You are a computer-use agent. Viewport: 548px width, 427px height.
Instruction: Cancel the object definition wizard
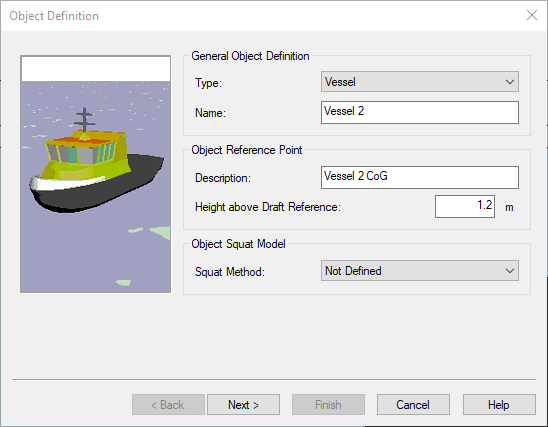413,405
